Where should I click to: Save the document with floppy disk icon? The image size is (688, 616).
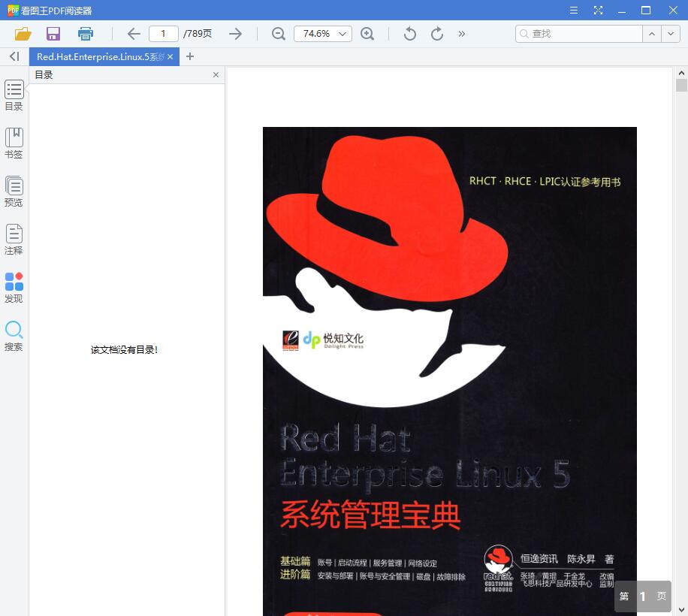53,34
